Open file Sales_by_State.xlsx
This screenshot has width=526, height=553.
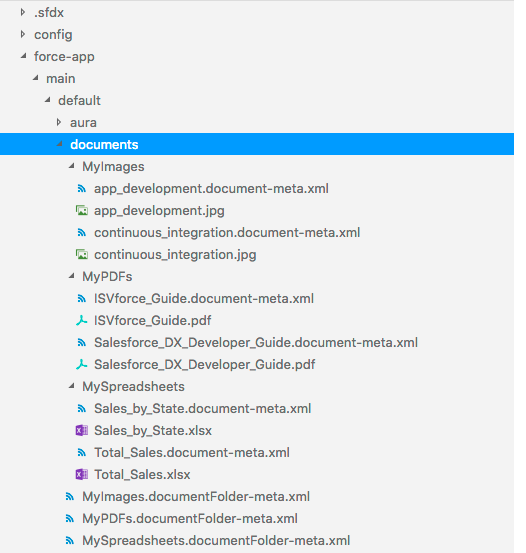153,431
